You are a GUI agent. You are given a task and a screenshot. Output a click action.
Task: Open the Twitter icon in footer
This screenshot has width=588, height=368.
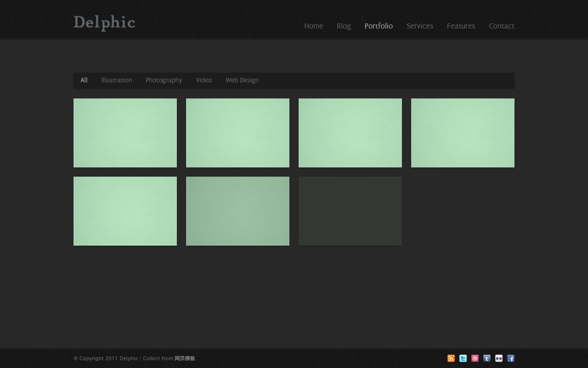pos(463,358)
